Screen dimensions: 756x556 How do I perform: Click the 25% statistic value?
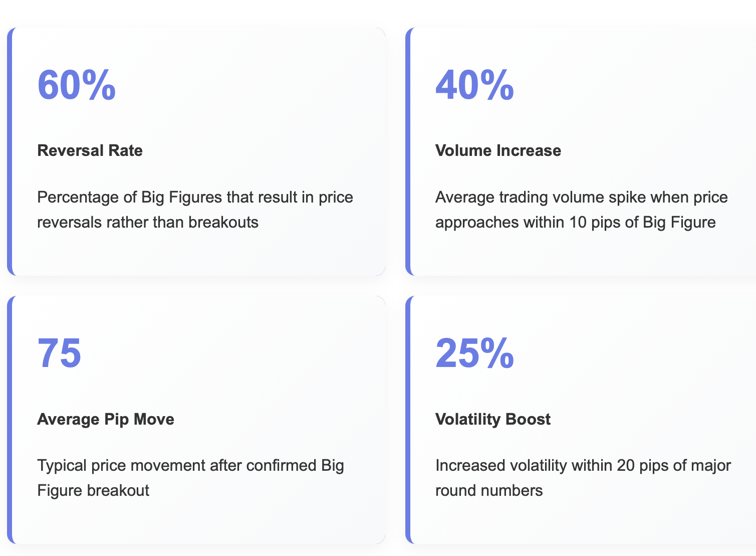pos(474,353)
